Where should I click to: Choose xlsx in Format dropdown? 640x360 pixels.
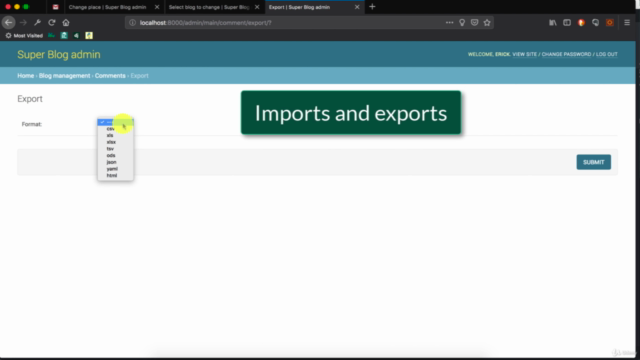pyautogui.click(x=115, y=142)
